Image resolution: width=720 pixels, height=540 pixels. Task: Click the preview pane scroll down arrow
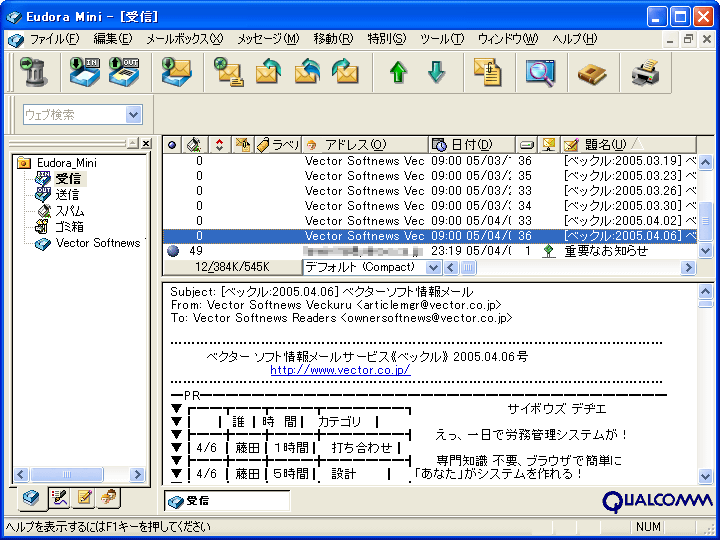705,476
